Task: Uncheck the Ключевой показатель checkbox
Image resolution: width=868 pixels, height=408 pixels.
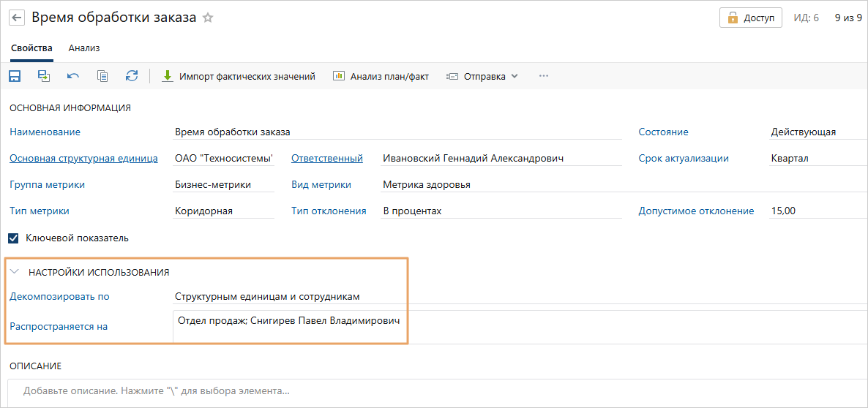Action: (x=13, y=238)
